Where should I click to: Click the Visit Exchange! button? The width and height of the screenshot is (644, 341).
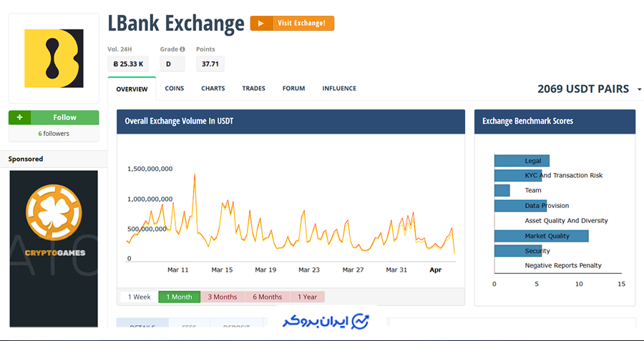pyautogui.click(x=301, y=24)
